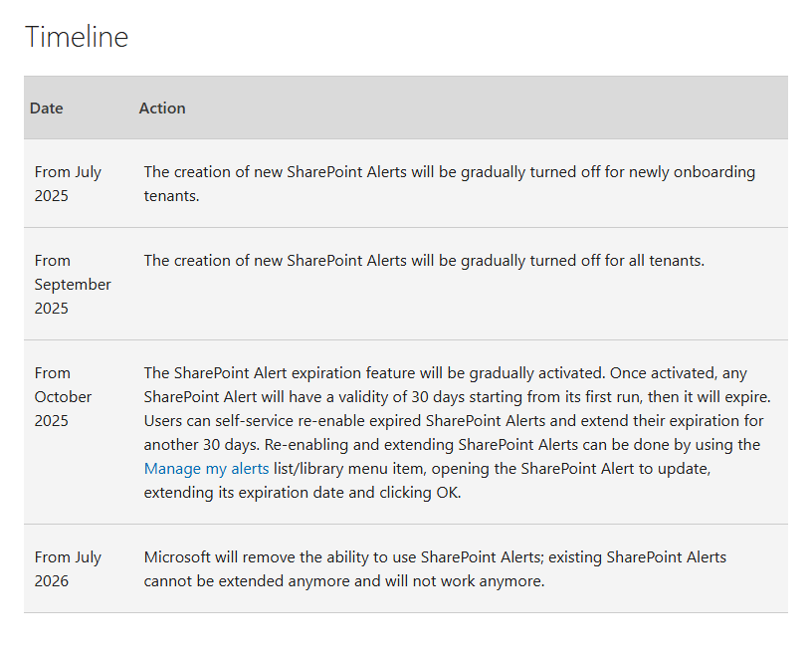Viewport: 812px width, 656px height.
Task: Select the From October 2025 date cell
Action: pos(63,397)
